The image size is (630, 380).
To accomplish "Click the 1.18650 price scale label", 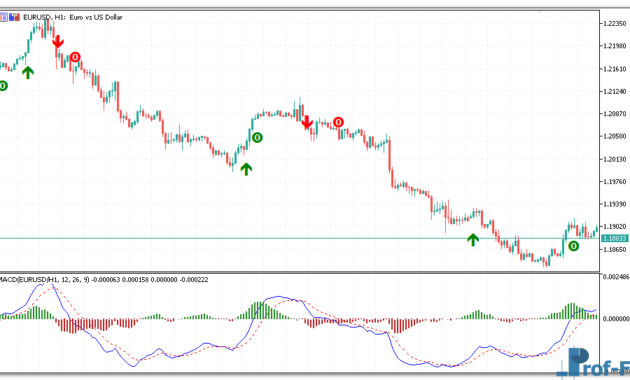I will 615,250.
